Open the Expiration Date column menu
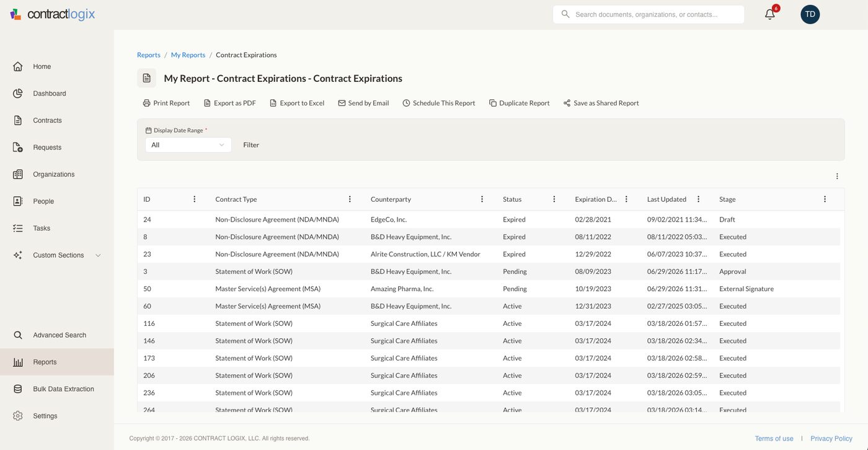The width and height of the screenshot is (868, 450). tap(626, 199)
